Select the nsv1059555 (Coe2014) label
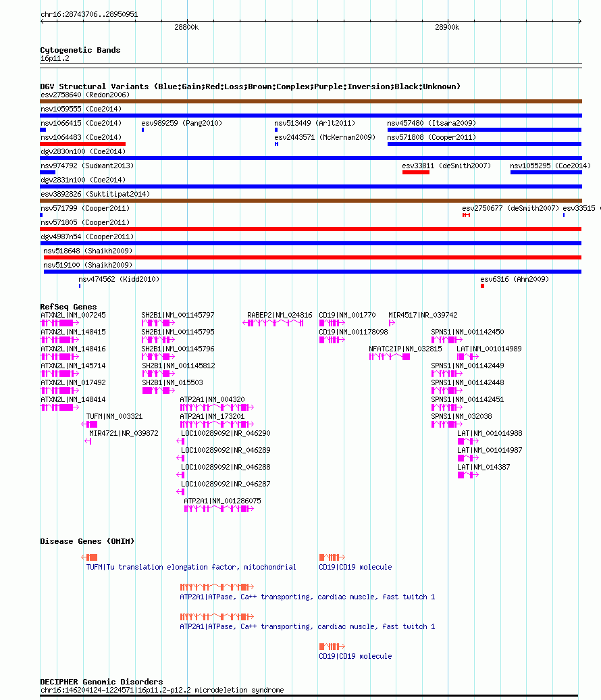601x700 pixels. (81, 109)
